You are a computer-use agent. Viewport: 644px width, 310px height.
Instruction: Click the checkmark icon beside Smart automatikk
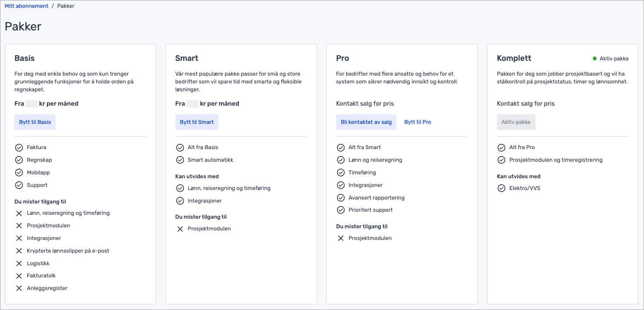(180, 160)
